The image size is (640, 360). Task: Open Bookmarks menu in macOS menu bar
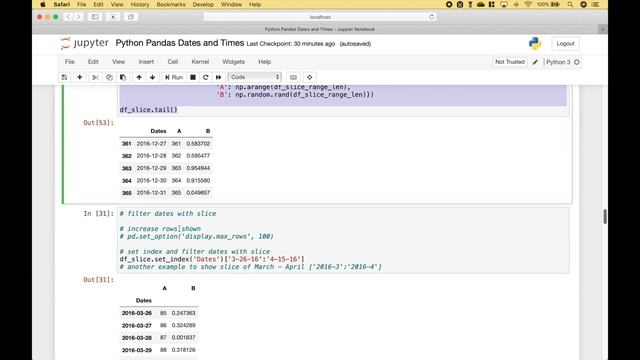171,4
